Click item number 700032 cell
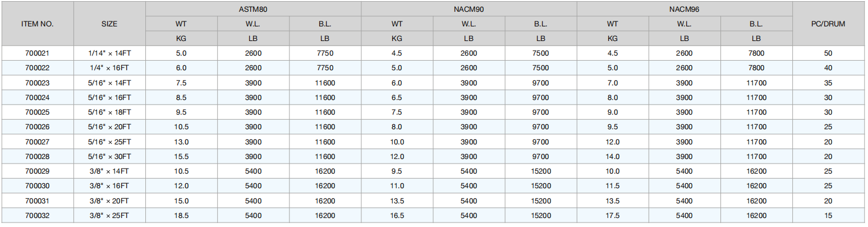This screenshot has height=227, width=868. 38,215
